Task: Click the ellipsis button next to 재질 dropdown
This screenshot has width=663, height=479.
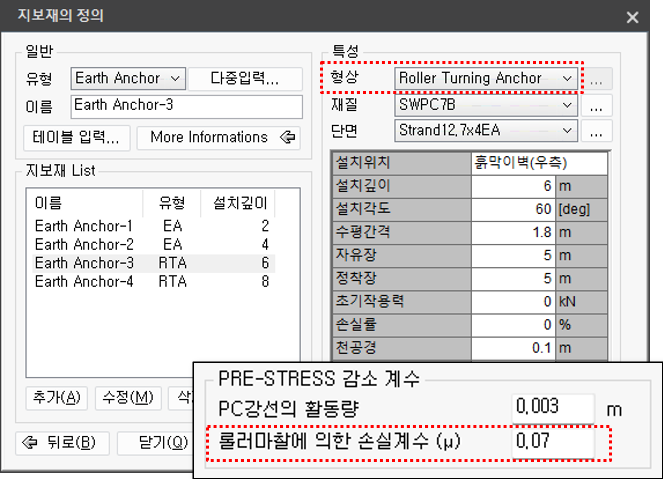Action: 598,105
